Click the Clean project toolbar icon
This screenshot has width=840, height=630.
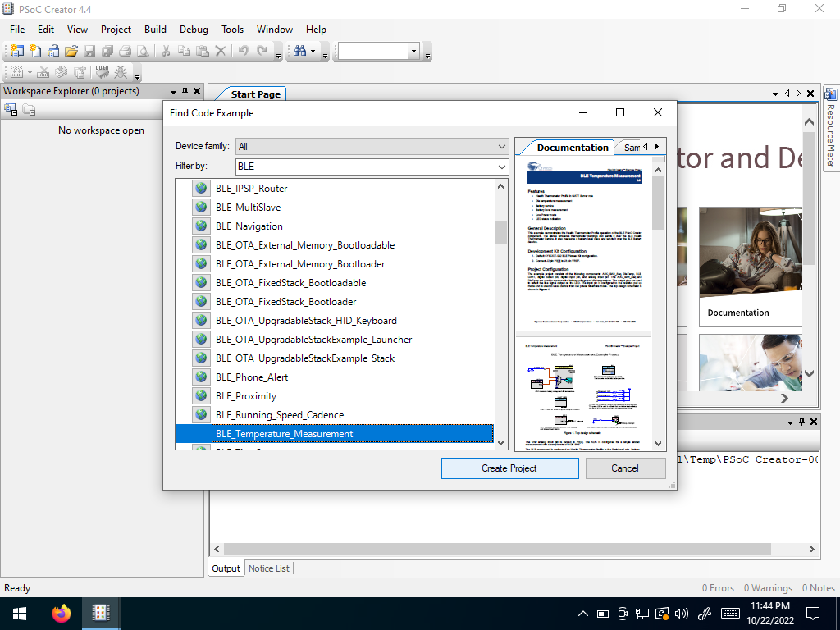[43, 72]
